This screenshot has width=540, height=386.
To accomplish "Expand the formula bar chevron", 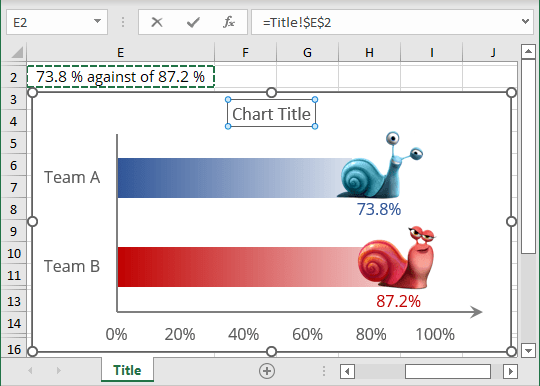I will pos(526,21).
